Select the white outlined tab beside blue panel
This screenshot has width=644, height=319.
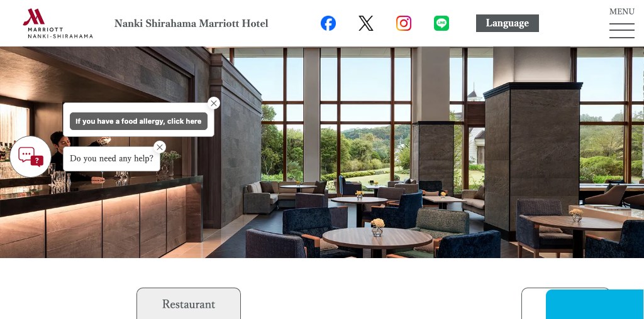point(533,303)
